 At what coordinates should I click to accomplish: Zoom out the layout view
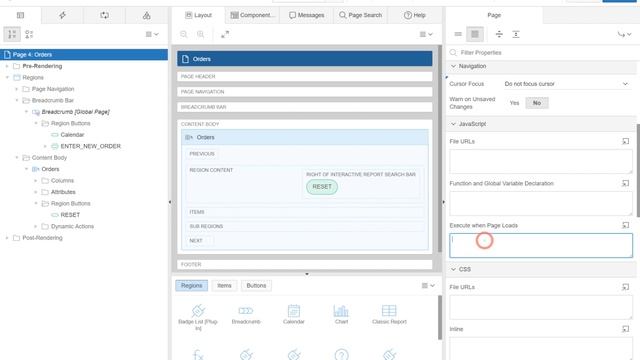click(x=184, y=34)
